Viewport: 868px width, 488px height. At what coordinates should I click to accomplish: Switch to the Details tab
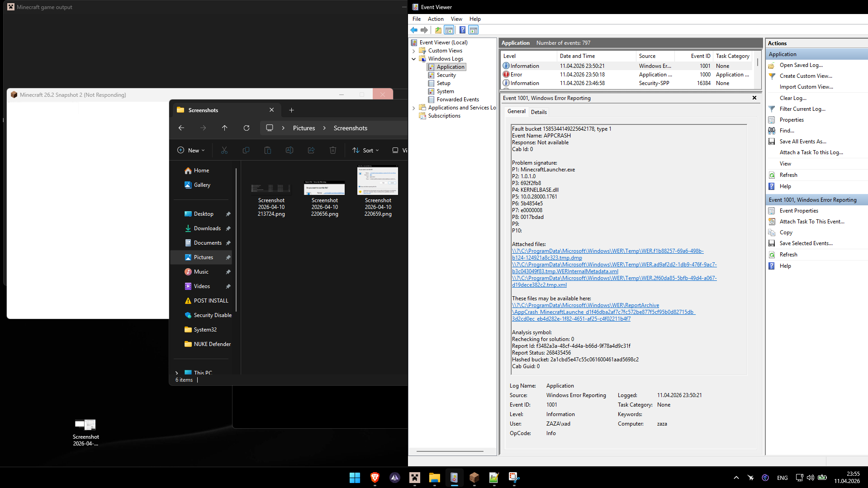[x=539, y=112]
